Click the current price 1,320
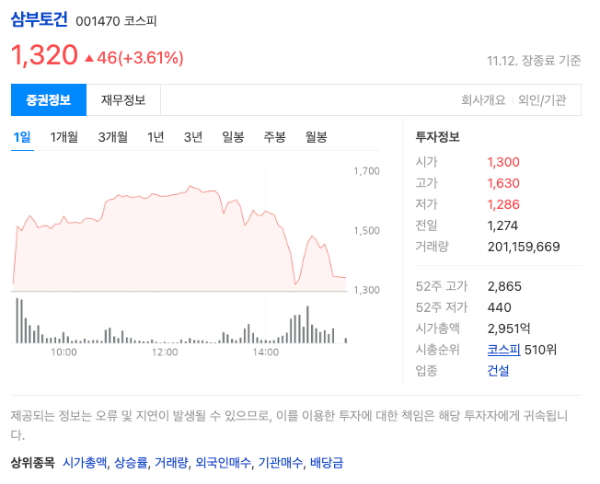This screenshot has width=600, height=484. pos(44,55)
